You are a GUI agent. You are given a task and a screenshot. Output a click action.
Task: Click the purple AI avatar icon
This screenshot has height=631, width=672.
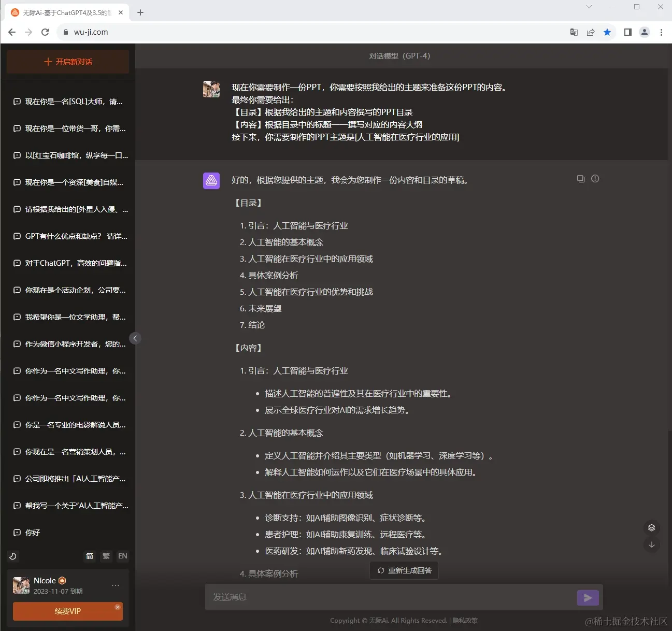[x=211, y=181]
